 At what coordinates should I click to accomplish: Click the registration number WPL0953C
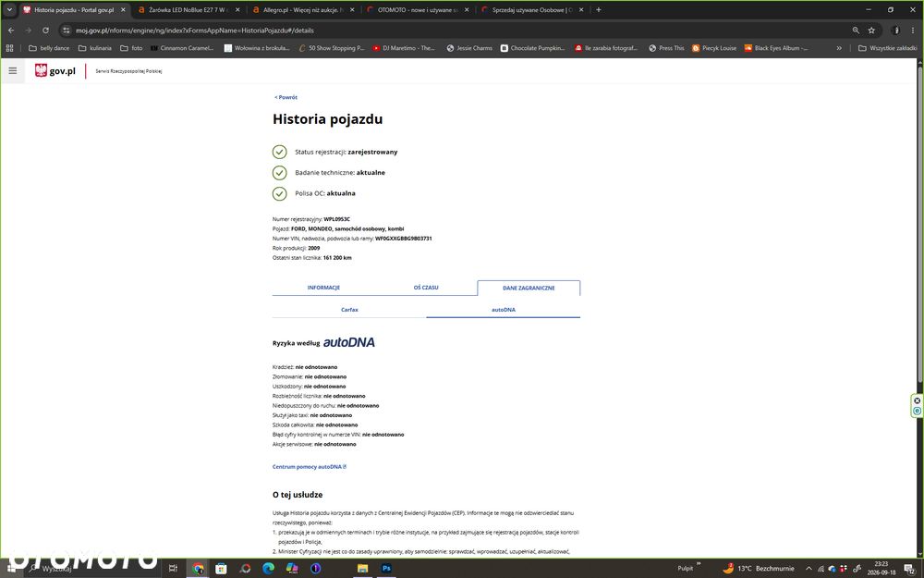pyautogui.click(x=336, y=219)
